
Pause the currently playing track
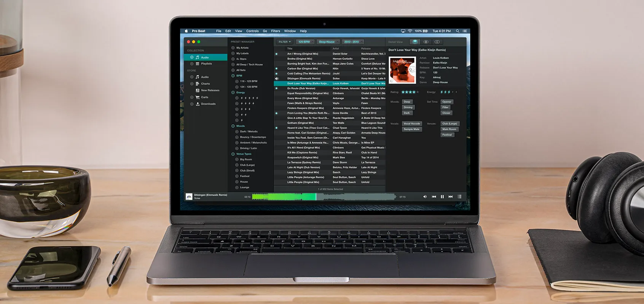[x=442, y=197]
